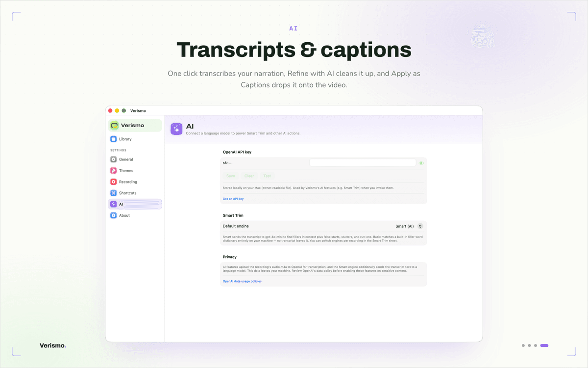The height and width of the screenshot is (368, 588).
Task: Click the 'Privacy' section heading
Action: point(230,257)
